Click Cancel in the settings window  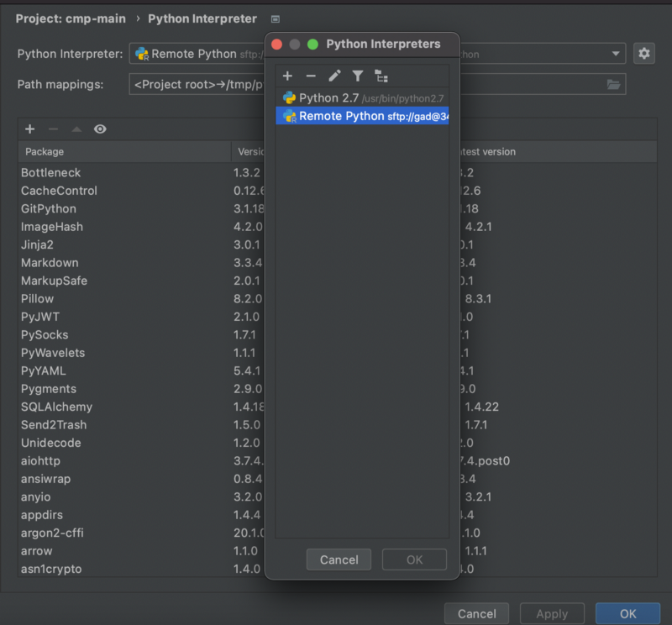pos(476,613)
